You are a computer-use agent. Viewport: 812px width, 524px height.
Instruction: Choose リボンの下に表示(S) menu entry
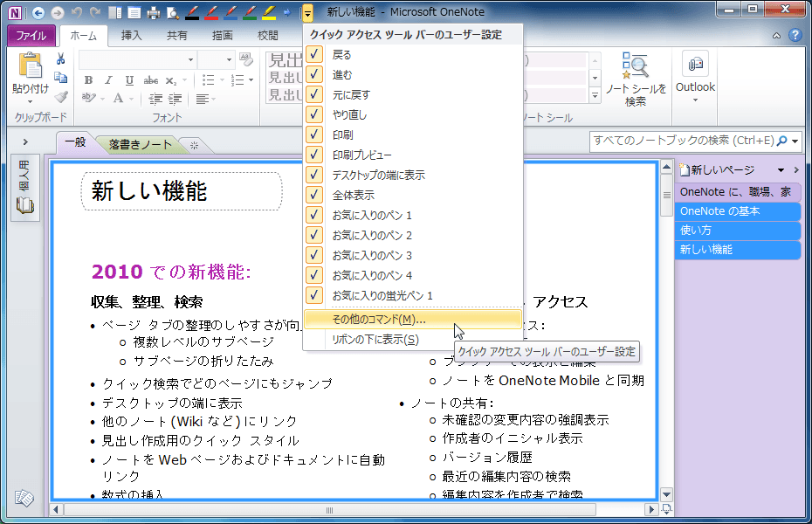tap(412, 340)
